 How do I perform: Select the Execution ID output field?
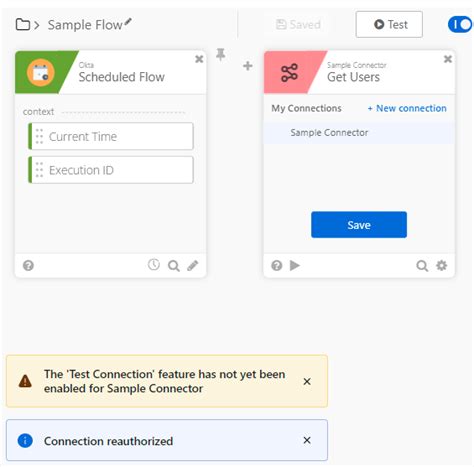point(111,170)
